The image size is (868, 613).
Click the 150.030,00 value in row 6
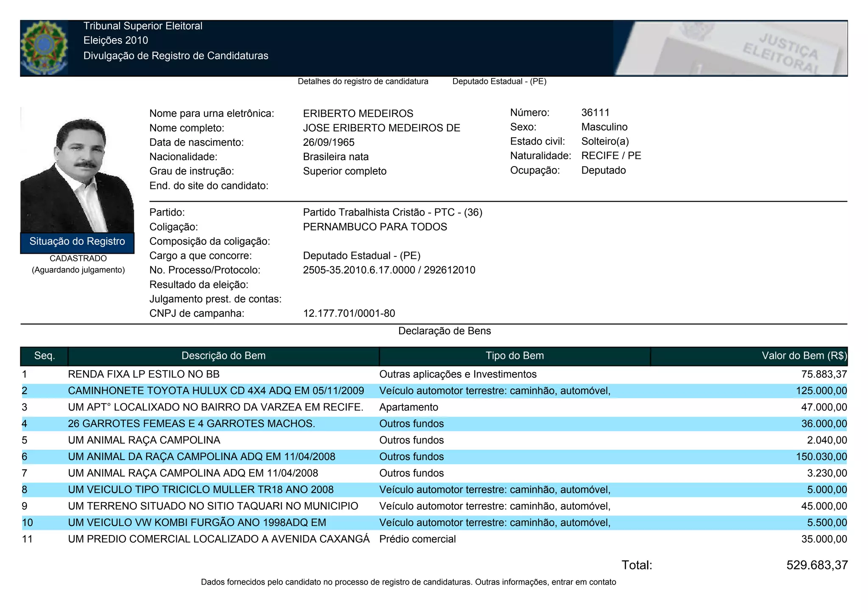(821, 457)
